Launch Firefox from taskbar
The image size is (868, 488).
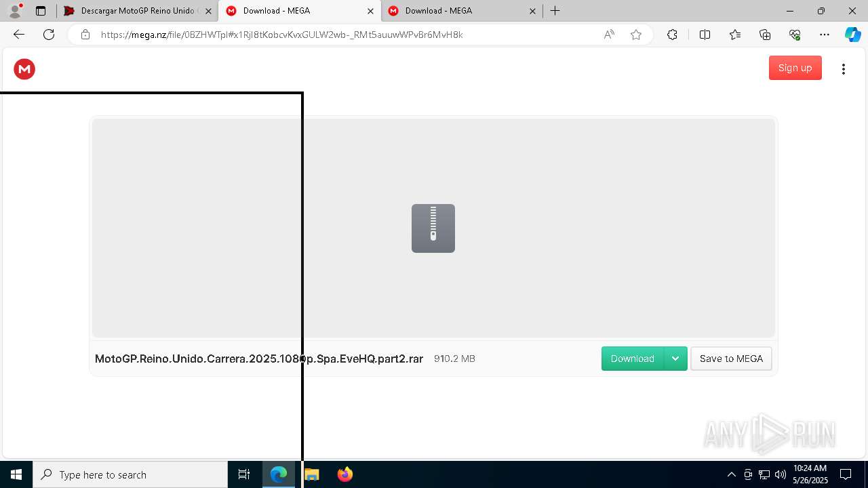point(345,474)
